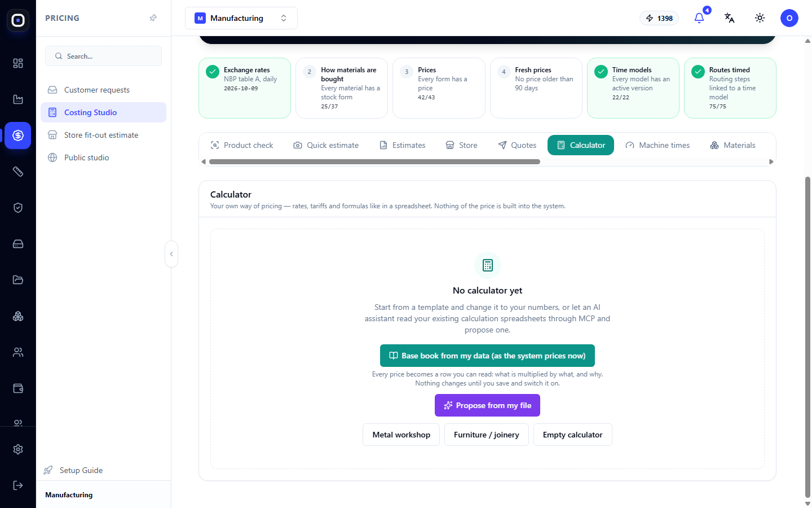Open the dashboard grid icon in left rail
This screenshot has height=508, width=812.
point(18,63)
